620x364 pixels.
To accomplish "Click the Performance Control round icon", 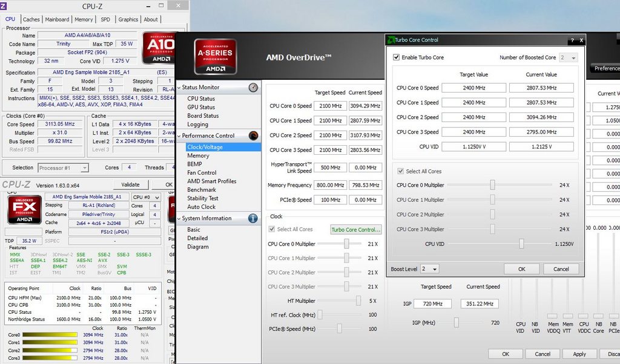I will [254, 136].
